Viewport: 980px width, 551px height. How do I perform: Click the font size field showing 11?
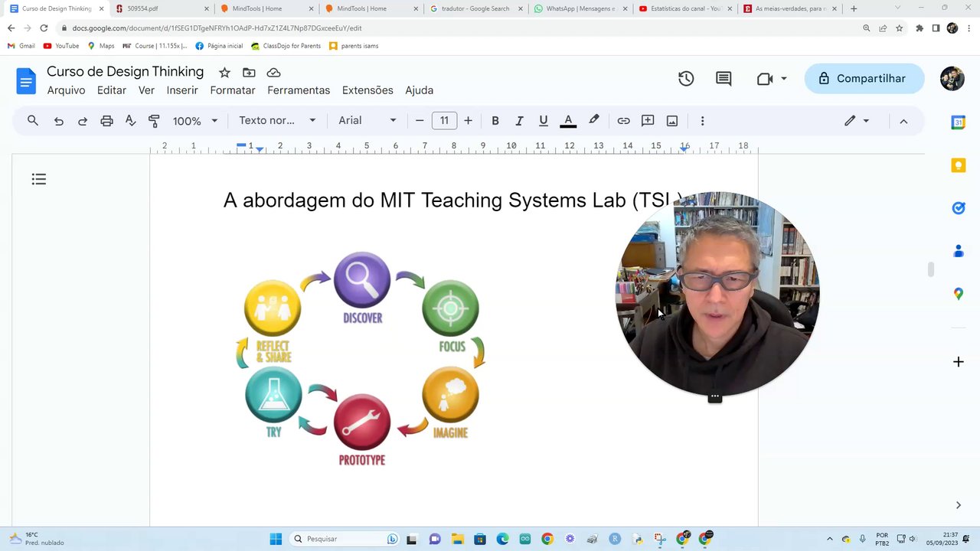444,121
